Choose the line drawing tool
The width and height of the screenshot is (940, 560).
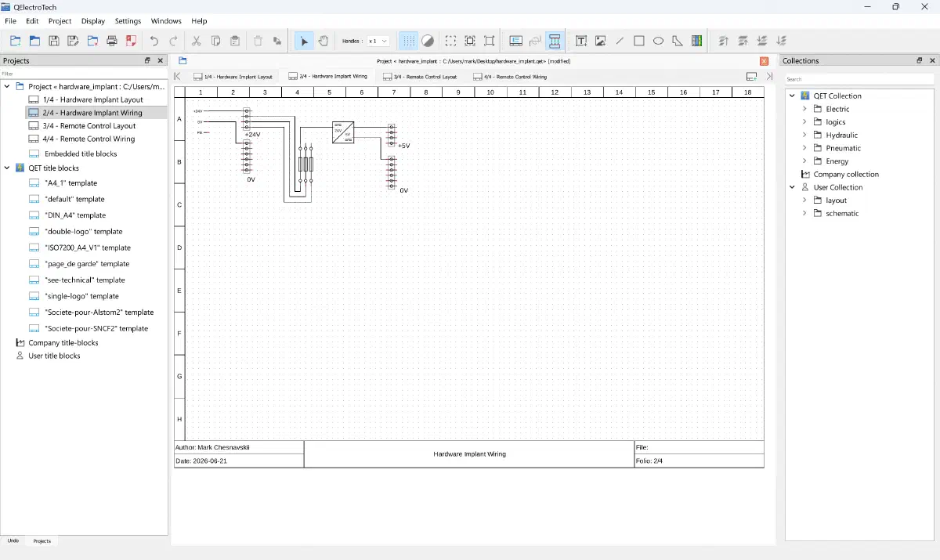620,41
